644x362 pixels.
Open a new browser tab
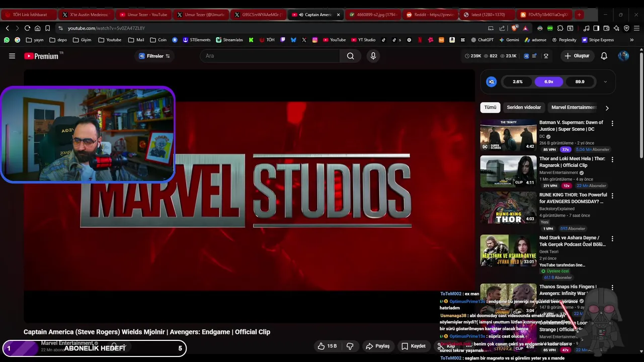pos(579,15)
